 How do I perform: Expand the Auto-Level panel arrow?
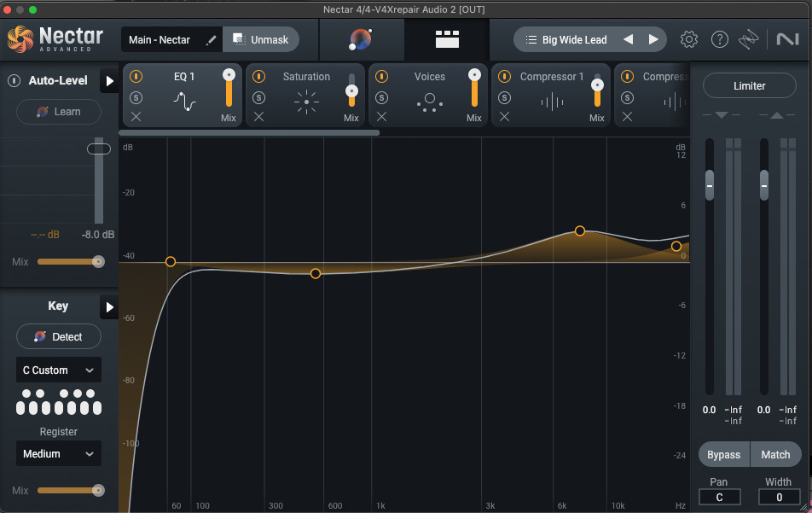coord(109,81)
